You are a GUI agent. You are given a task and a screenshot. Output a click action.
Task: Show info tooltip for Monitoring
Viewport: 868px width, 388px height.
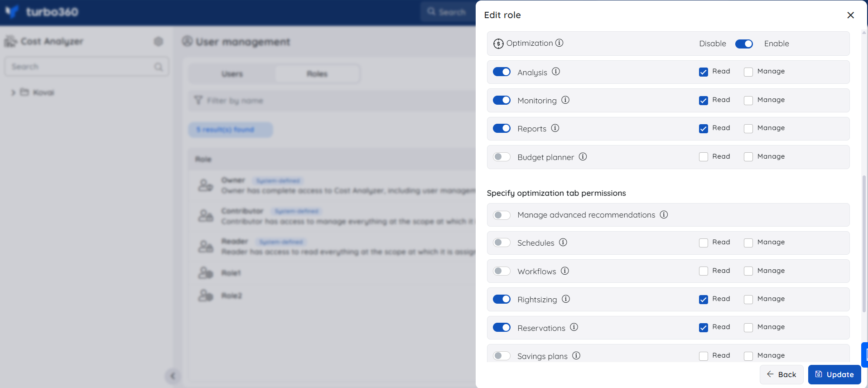[x=565, y=100]
